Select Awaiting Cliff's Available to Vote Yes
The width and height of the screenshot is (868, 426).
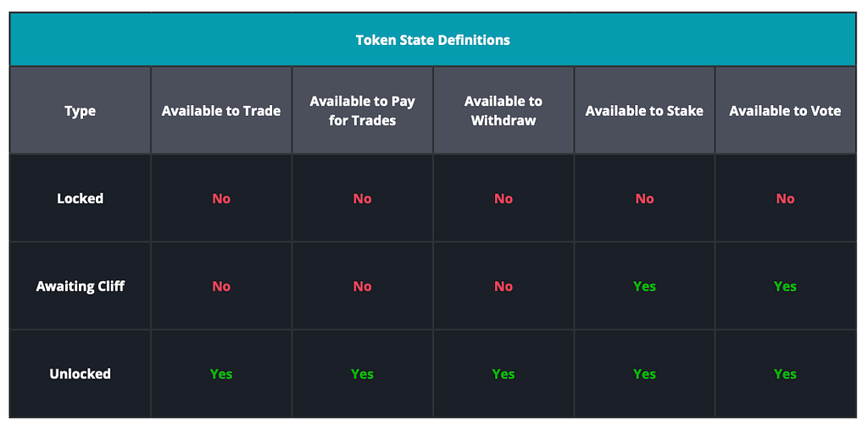tap(785, 286)
